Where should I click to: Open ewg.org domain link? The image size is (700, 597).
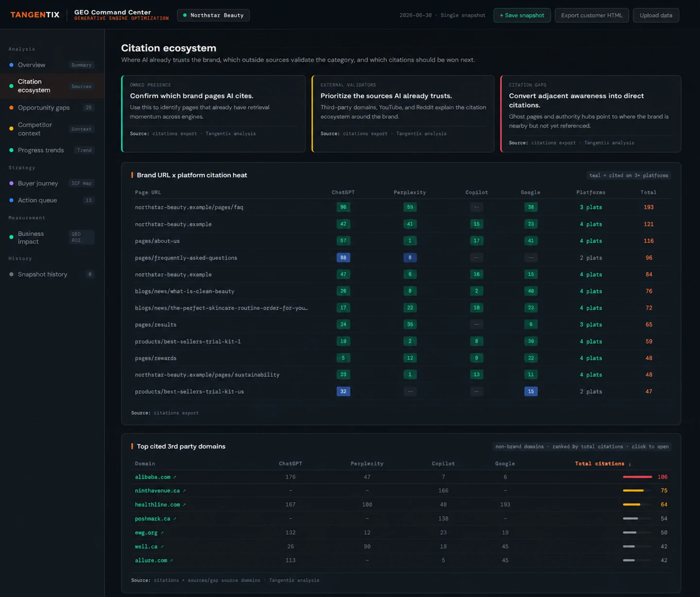tap(146, 532)
